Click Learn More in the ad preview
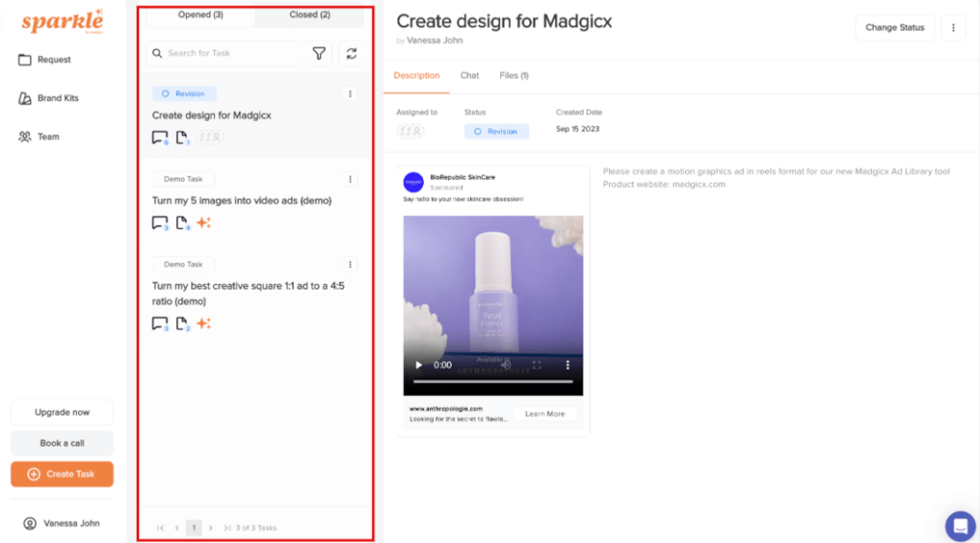This screenshot has width=980, height=543. click(x=544, y=414)
